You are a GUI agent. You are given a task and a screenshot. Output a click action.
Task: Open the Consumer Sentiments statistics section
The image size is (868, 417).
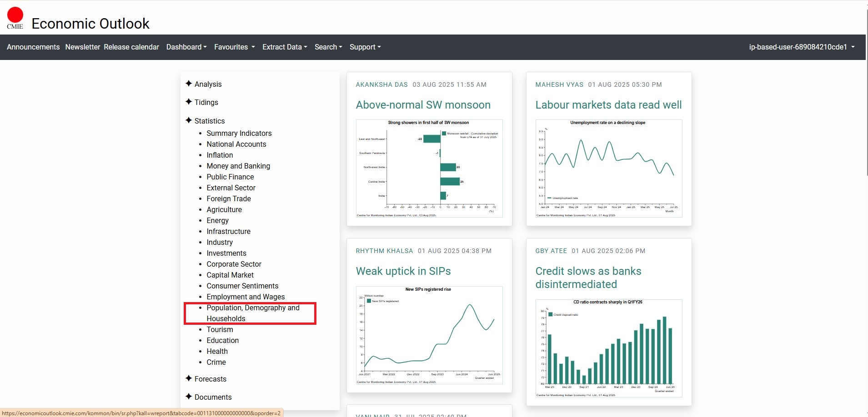pyautogui.click(x=242, y=286)
